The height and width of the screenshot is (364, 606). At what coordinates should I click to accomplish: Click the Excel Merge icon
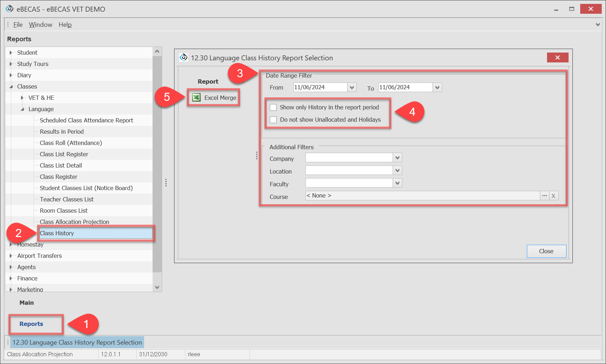(196, 98)
